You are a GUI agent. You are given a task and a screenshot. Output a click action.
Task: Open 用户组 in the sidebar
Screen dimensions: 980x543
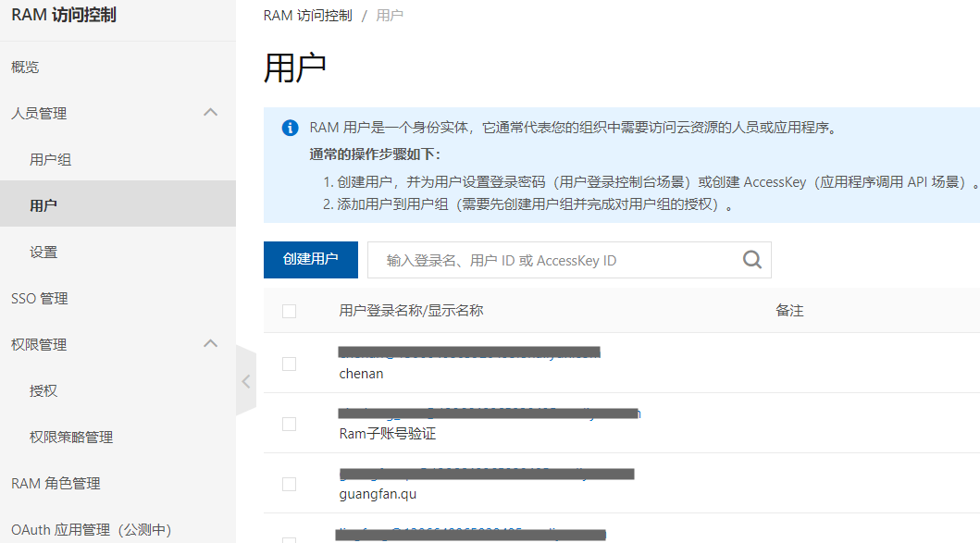pos(51,160)
